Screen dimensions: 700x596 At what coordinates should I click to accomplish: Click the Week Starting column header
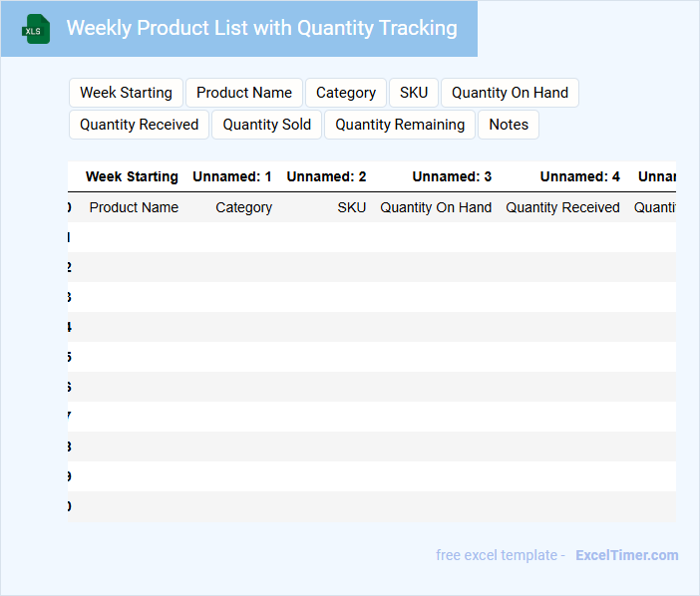132,176
